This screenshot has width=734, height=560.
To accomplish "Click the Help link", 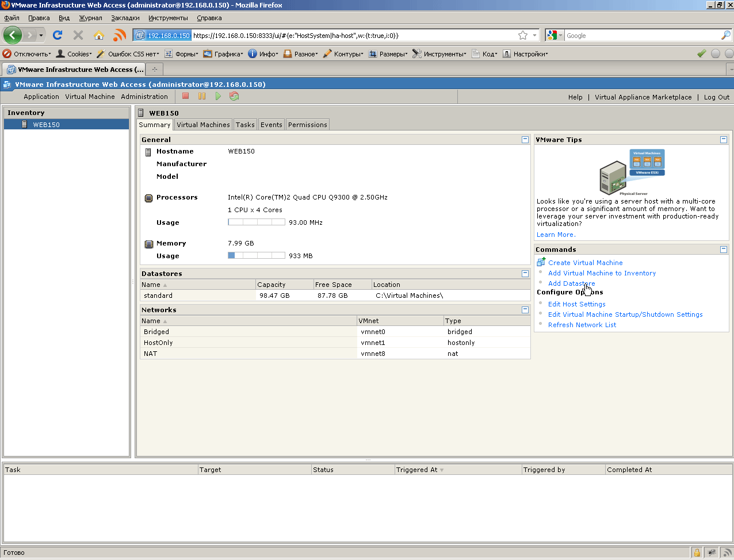I will click(575, 97).
